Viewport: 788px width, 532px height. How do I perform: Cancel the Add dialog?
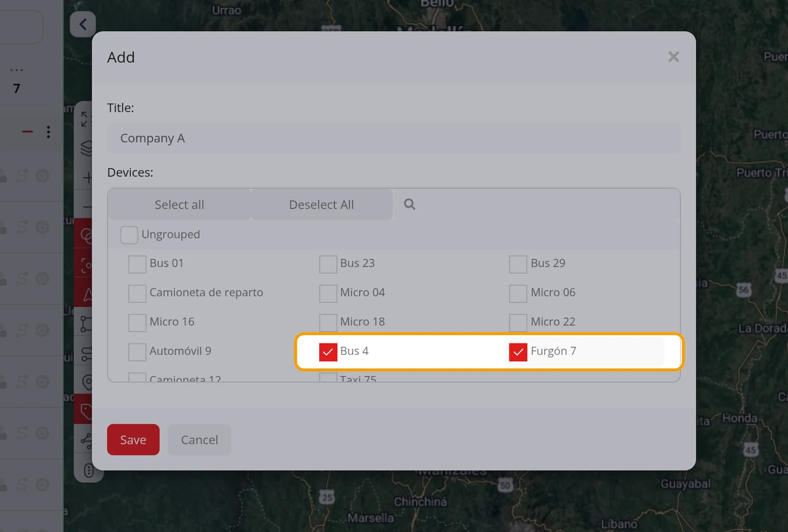199,440
